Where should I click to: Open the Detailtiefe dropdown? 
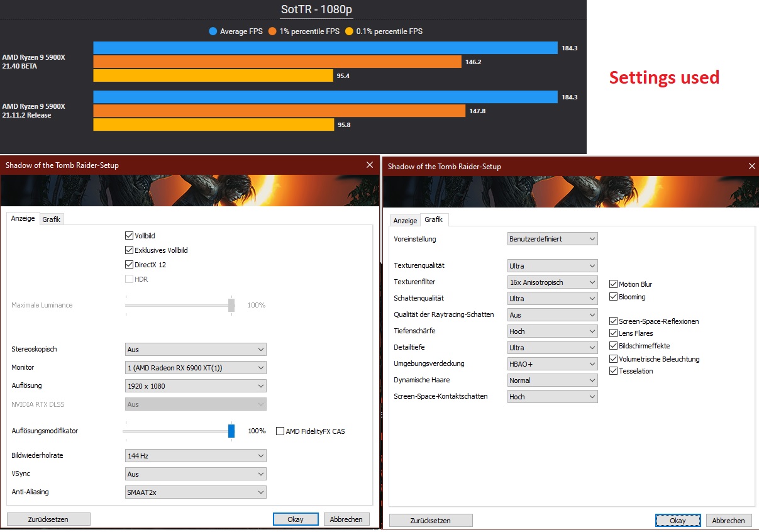(553, 348)
